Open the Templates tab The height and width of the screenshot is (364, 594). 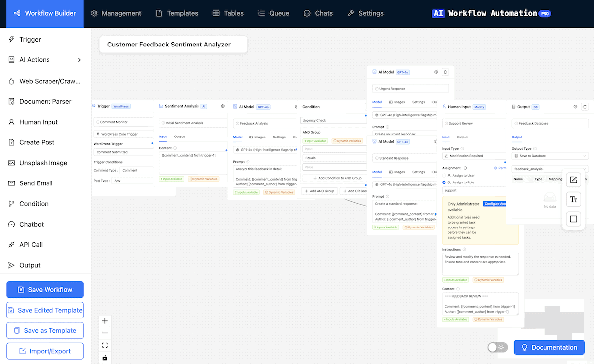tap(177, 13)
